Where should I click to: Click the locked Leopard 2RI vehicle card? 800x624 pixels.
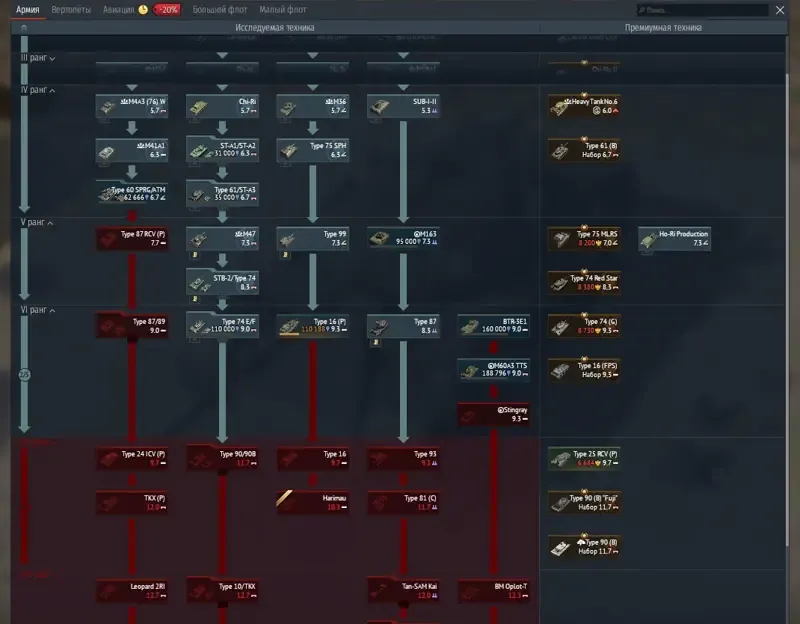132,591
